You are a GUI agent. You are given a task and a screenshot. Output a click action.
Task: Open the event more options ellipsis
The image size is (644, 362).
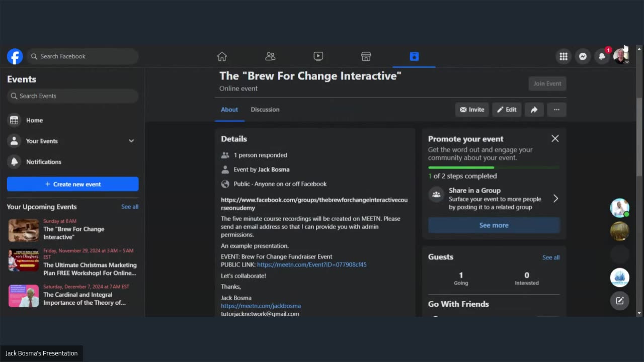(556, 110)
